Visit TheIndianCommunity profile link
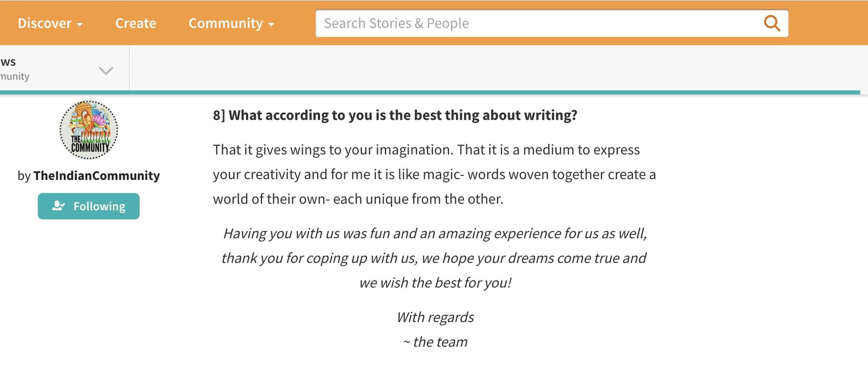 (97, 175)
